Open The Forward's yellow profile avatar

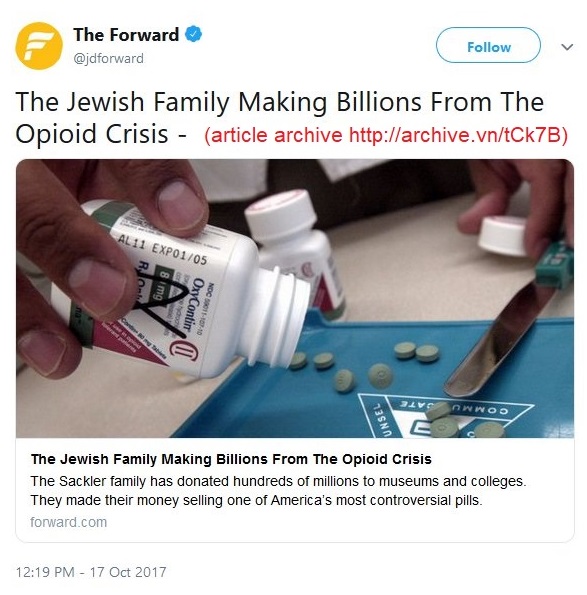click(x=39, y=46)
